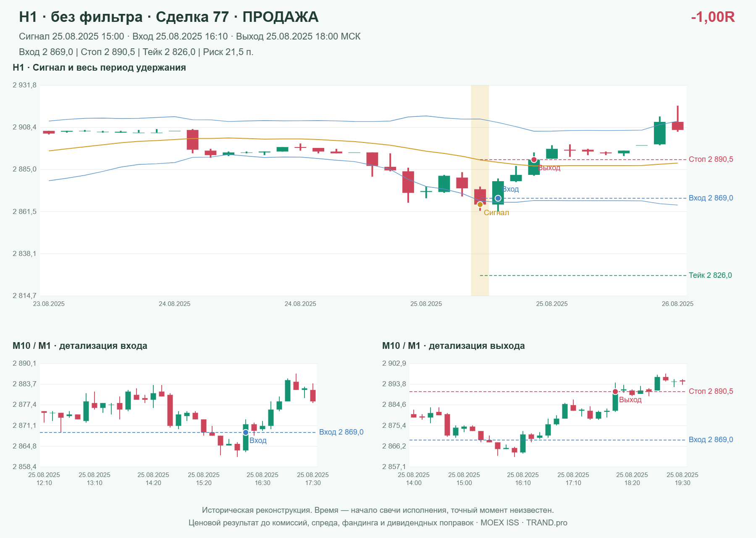
Task: Click the 14:00 time label on exit chart
Action: pyautogui.click(x=414, y=483)
